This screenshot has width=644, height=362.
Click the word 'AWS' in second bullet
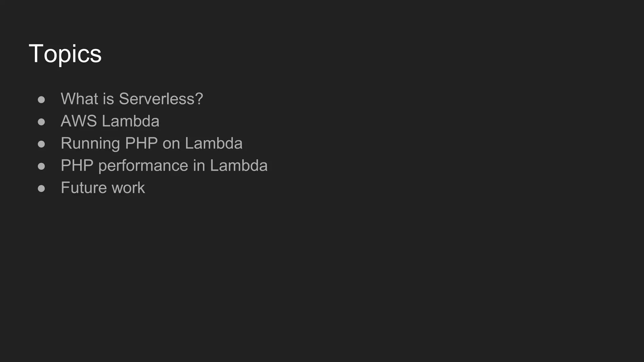pyautogui.click(x=79, y=121)
